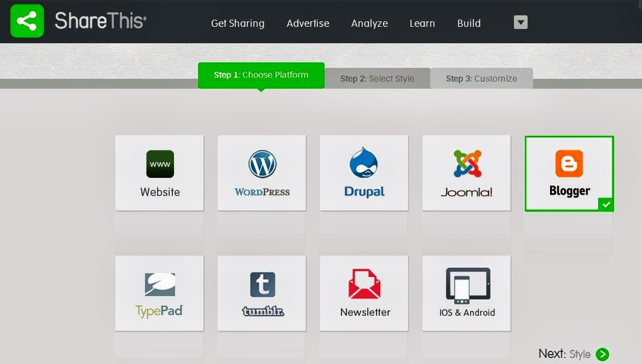
Task: Open the dropdown arrow beside Build
Action: click(x=519, y=22)
